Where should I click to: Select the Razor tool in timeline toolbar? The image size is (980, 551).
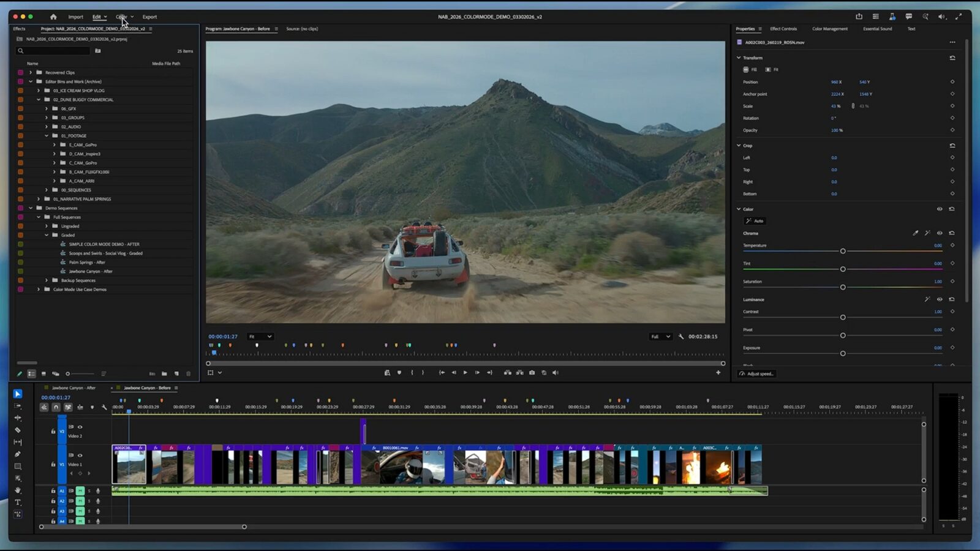[18, 430]
